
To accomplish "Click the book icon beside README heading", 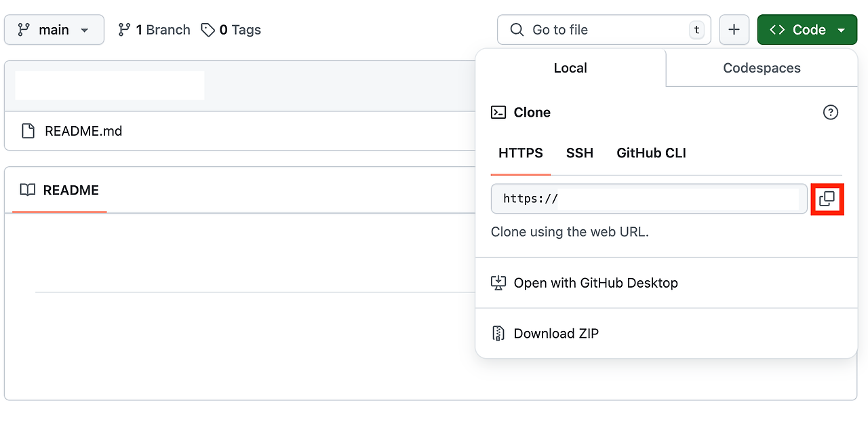I will [x=28, y=190].
